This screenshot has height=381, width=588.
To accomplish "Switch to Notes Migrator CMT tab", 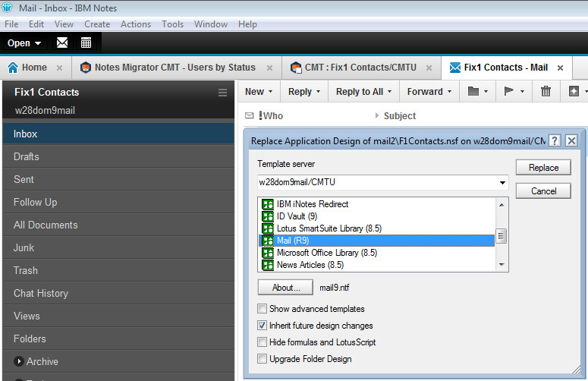I will [175, 68].
